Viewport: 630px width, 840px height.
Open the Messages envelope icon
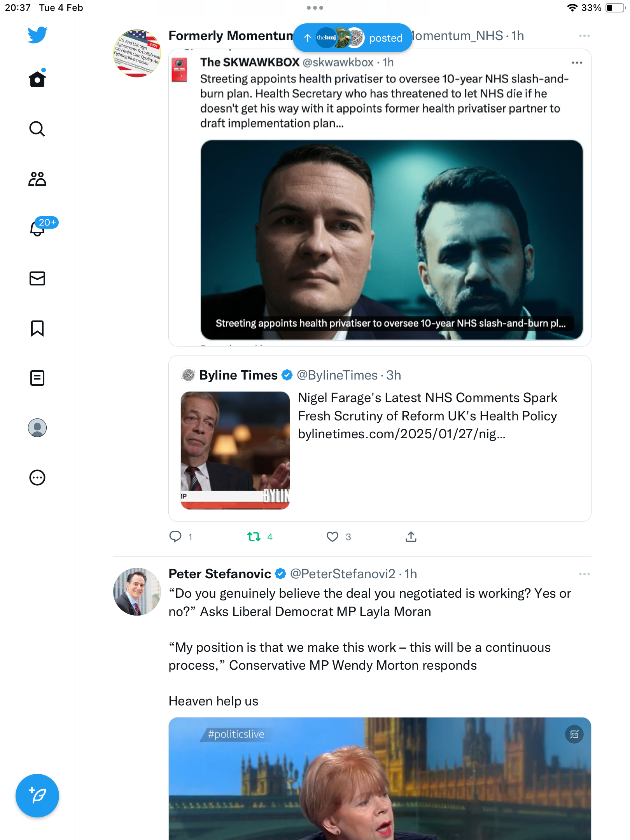click(37, 278)
